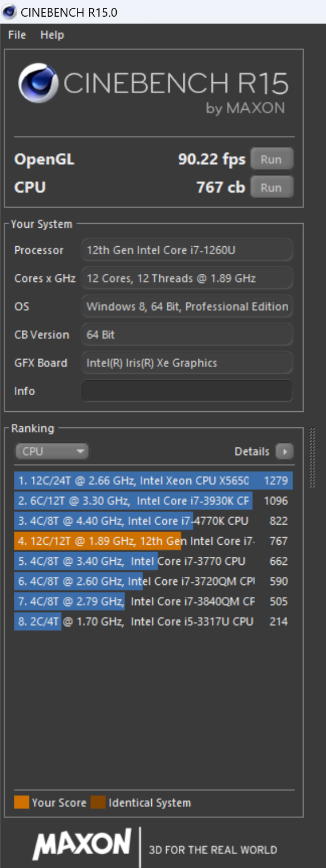Select the Core i5-3317U ranking entry
This screenshot has height=868, width=326.
(154, 622)
